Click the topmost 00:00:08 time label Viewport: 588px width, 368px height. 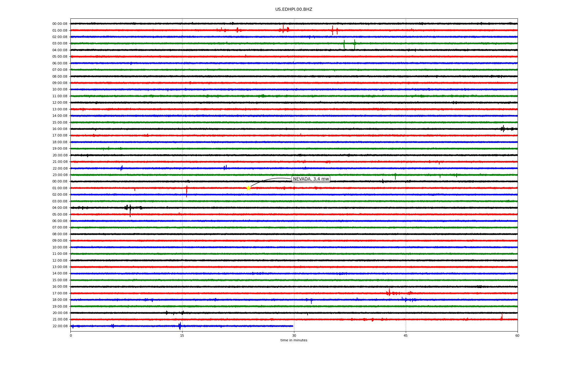[60, 24]
